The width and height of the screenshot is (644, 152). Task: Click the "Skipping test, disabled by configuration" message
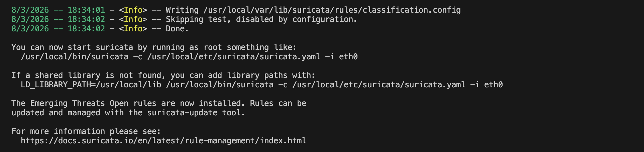261,19
